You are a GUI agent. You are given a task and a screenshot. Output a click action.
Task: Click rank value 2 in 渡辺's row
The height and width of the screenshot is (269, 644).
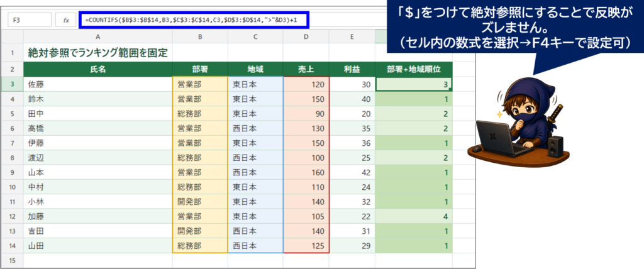pos(414,158)
